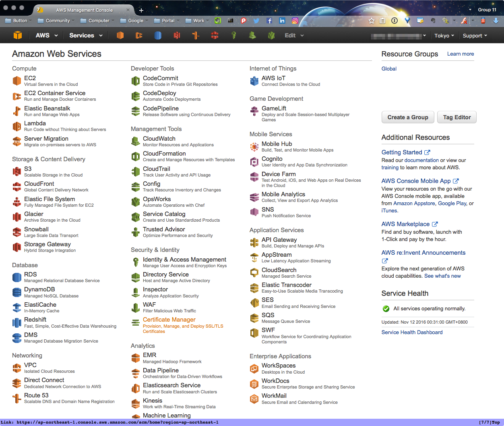Open the Computer bookmarks folder
This screenshot has width=504, height=426.
pos(97,21)
